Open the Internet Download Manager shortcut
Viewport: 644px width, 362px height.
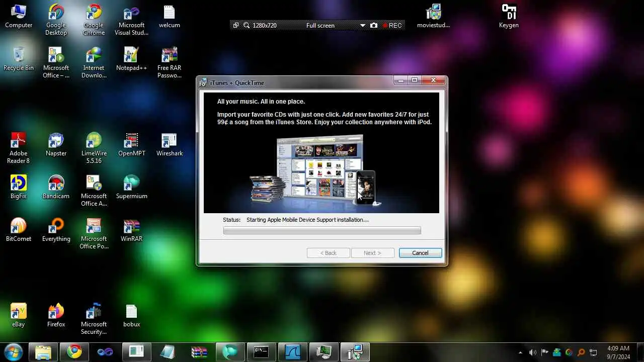click(94, 63)
